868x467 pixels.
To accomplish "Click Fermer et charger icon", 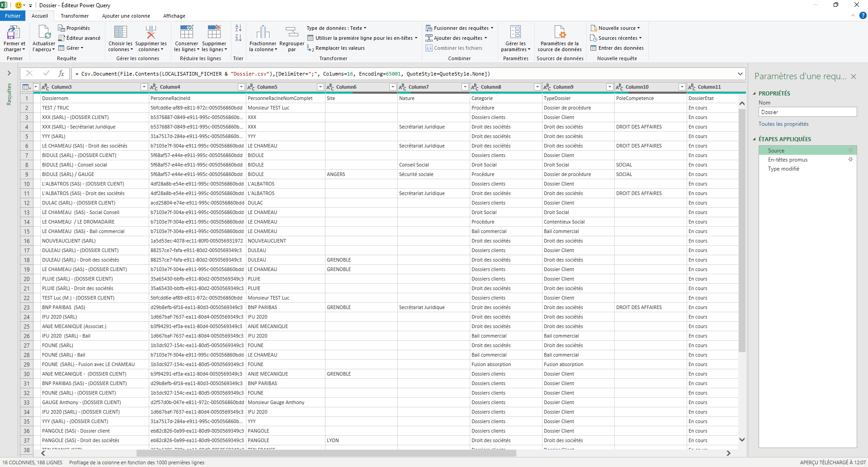I will (14, 32).
